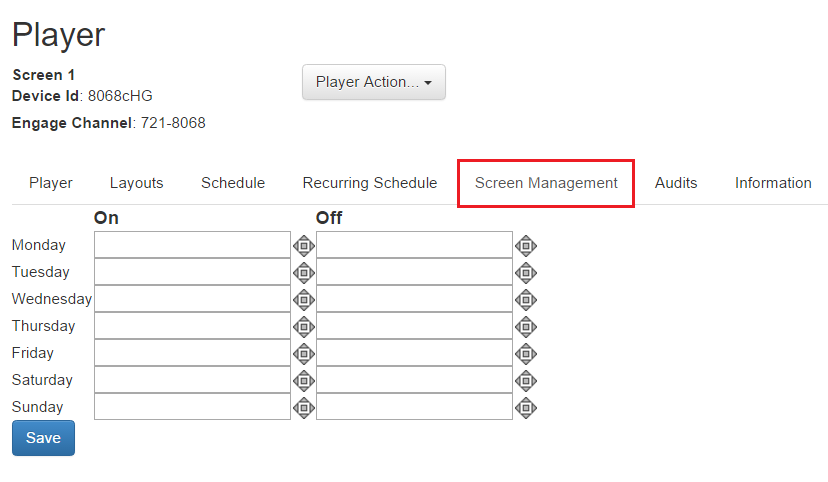Switch to the Screen Management tab
The image size is (828, 482).
pos(546,183)
